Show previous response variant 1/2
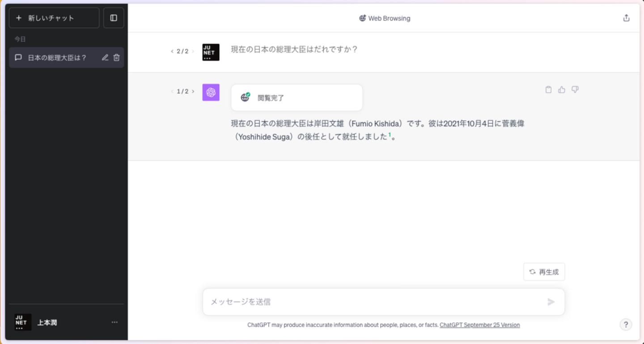 (172, 92)
